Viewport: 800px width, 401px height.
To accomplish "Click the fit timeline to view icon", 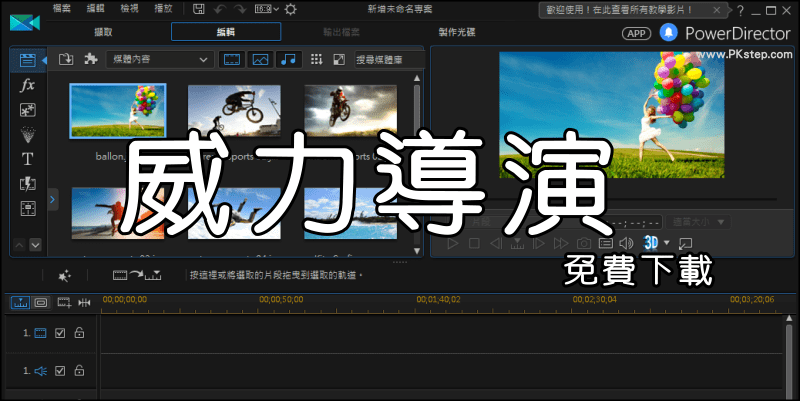I will coord(84,303).
